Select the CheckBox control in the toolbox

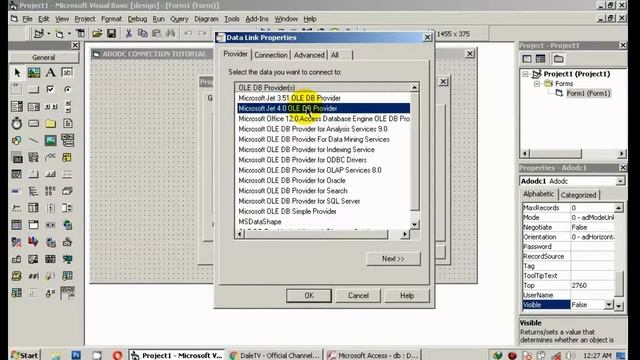50,89
